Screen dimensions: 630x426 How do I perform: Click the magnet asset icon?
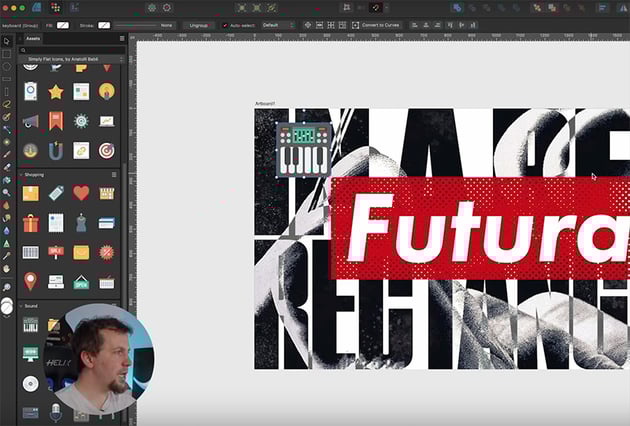pos(56,151)
